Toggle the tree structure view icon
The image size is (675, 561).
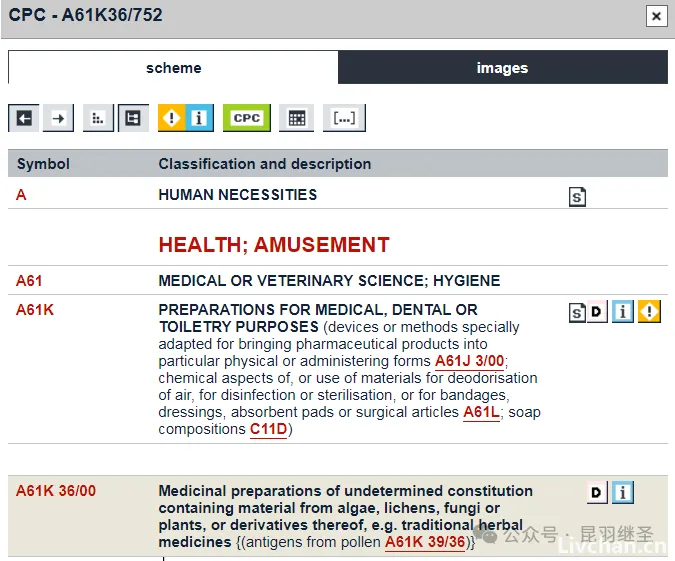point(132,118)
